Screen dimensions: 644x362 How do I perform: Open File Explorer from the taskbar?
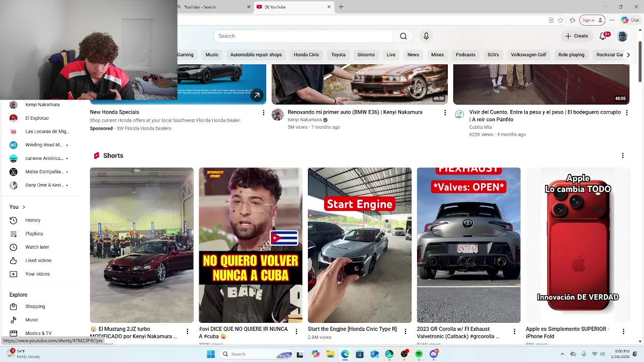(331, 354)
